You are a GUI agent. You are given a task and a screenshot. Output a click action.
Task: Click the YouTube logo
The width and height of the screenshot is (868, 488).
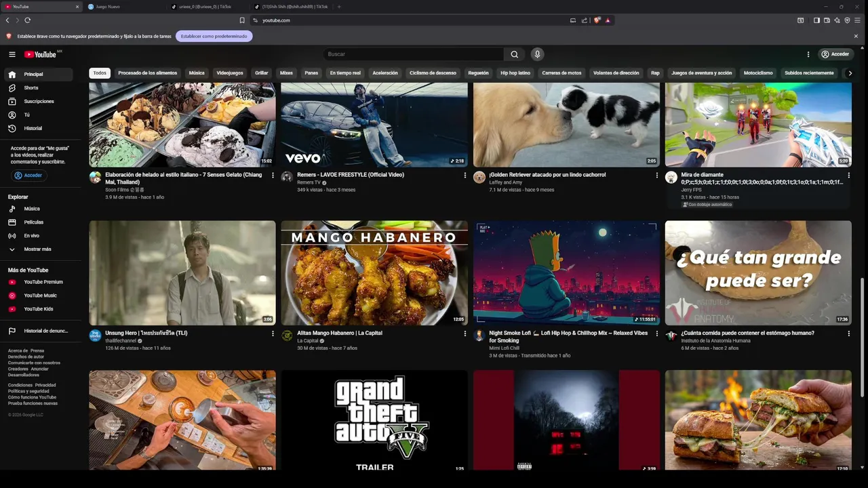point(41,54)
